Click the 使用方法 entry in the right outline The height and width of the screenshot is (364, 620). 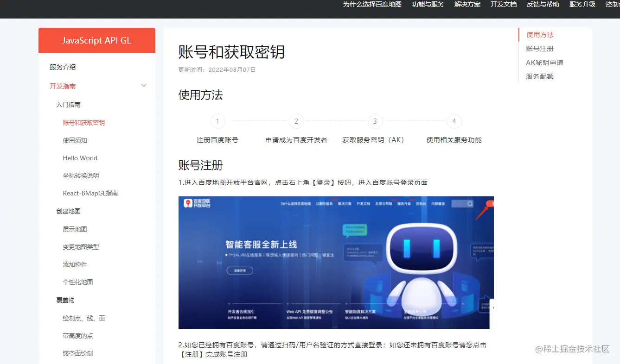[540, 34]
